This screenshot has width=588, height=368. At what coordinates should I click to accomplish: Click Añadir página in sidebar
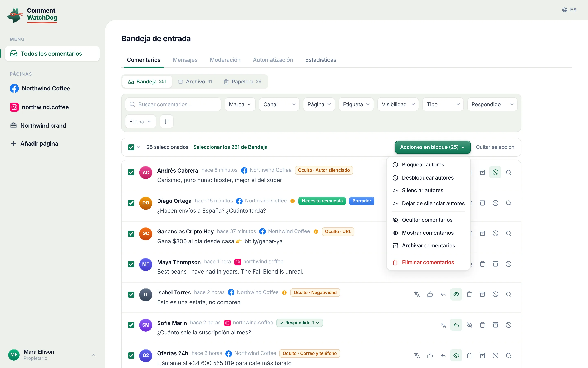(x=35, y=144)
